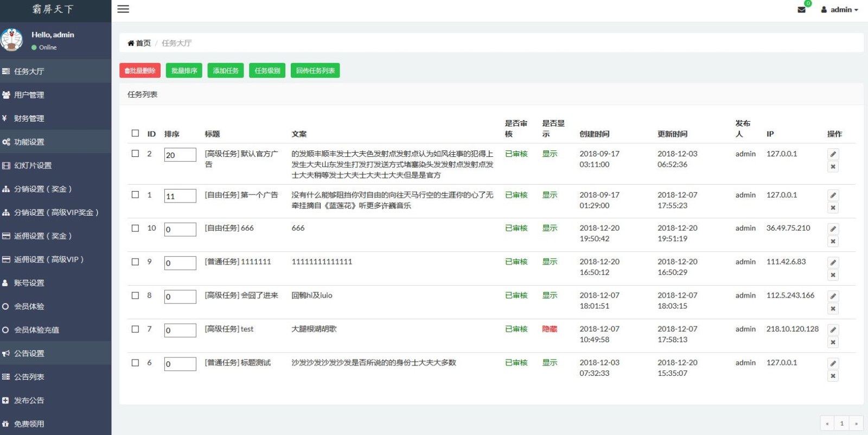Image resolution: width=868 pixels, height=435 pixels.
Task: Open the admin user dropdown menu
Action: [840, 10]
